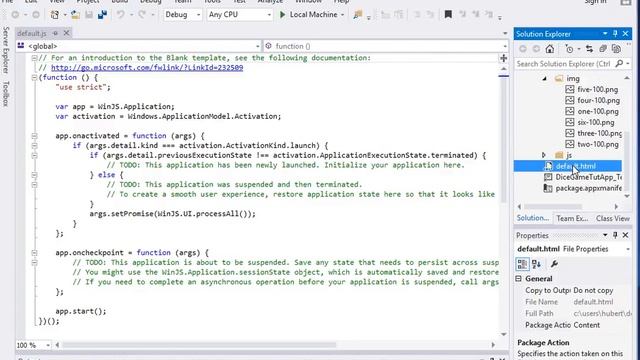Switch Properties to Alphabetical view

(536, 264)
